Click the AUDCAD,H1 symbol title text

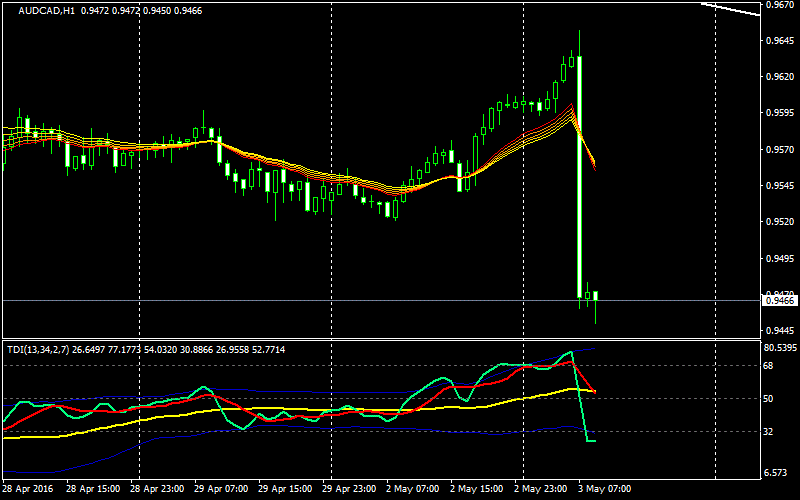coord(38,11)
